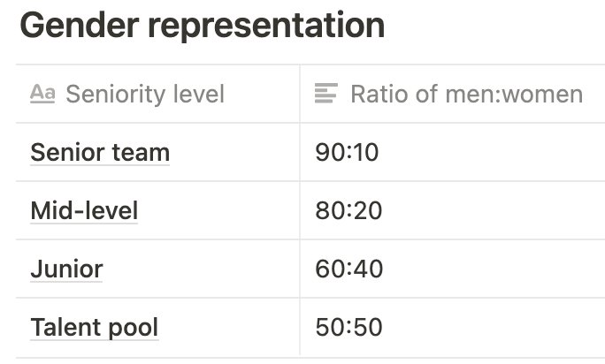
Task: Click the Gender representation heading
Action: (x=203, y=26)
